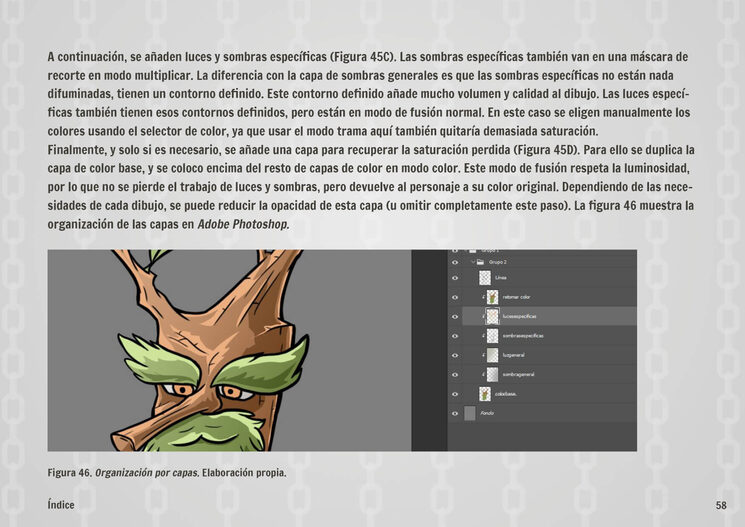745x527 pixels.
Task: Hide the retomar color layer
Action: click(x=454, y=297)
